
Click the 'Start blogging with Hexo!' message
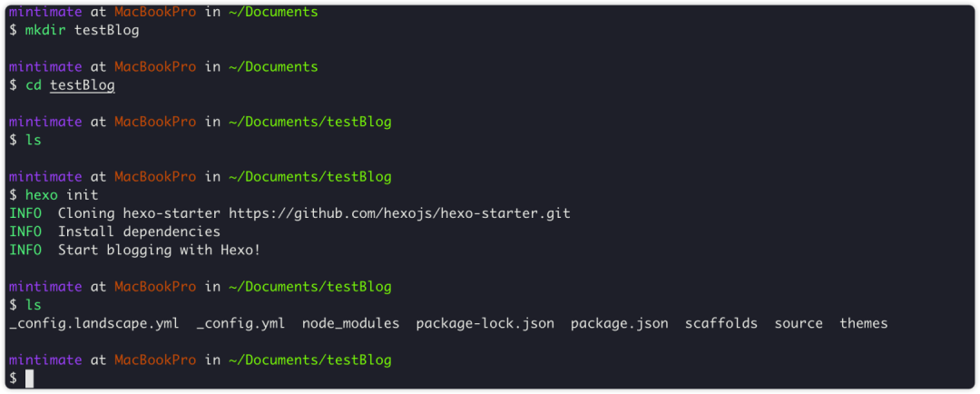159,250
